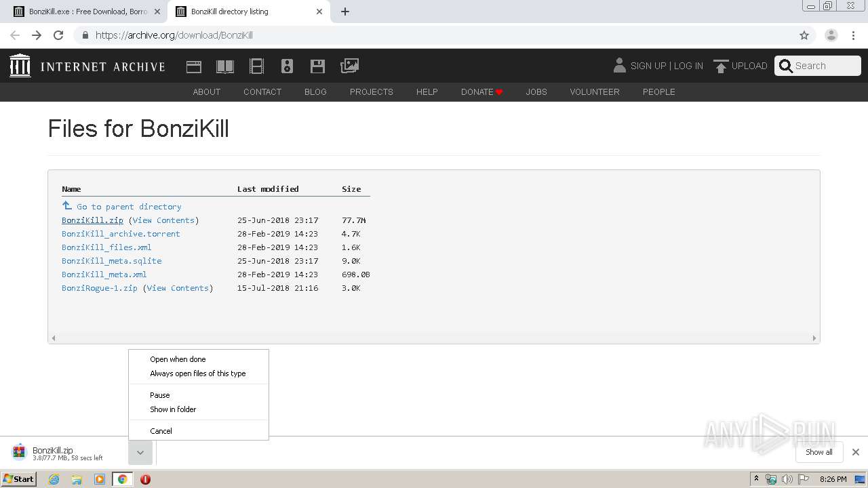
Task: Open the Windows Start menu
Action: pyautogui.click(x=18, y=479)
